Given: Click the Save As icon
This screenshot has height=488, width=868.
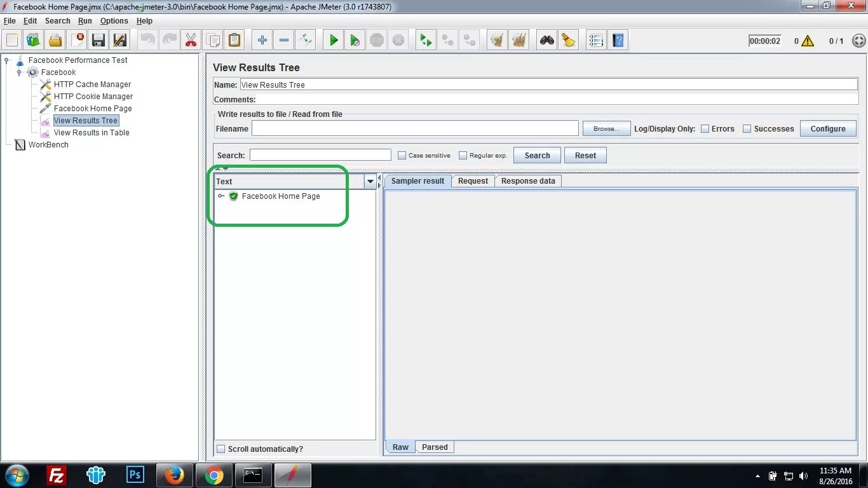Looking at the screenshot, I should point(120,40).
